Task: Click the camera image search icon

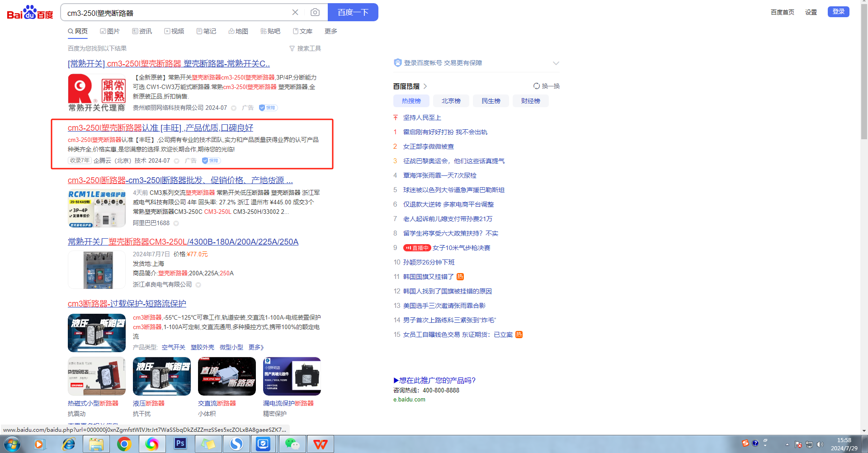Action: (x=315, y=12)
